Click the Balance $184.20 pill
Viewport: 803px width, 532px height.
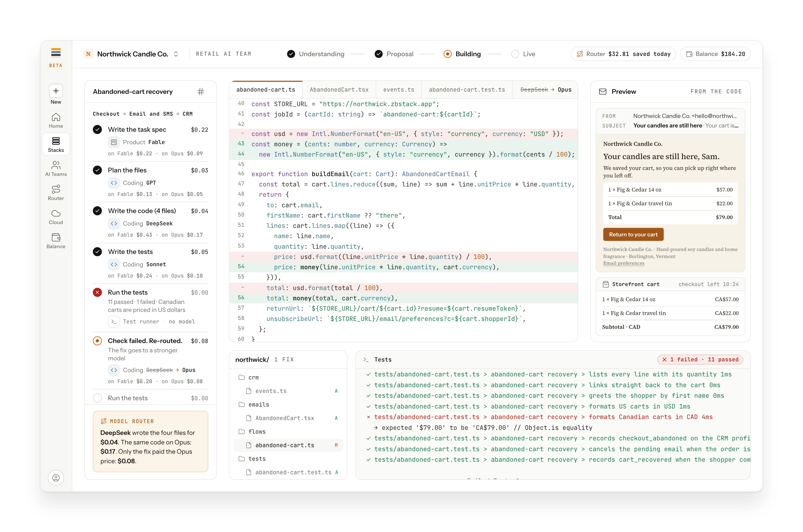[715, 54]
